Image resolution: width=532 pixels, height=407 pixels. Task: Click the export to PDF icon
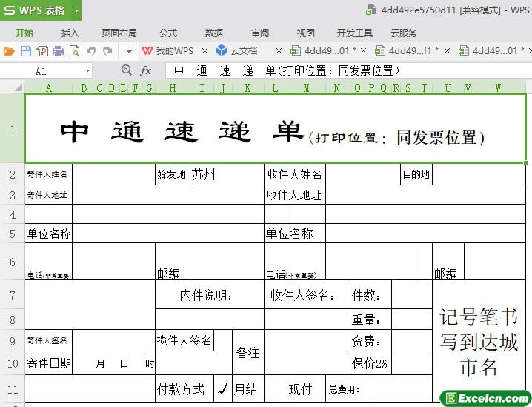tap(41, 51)
